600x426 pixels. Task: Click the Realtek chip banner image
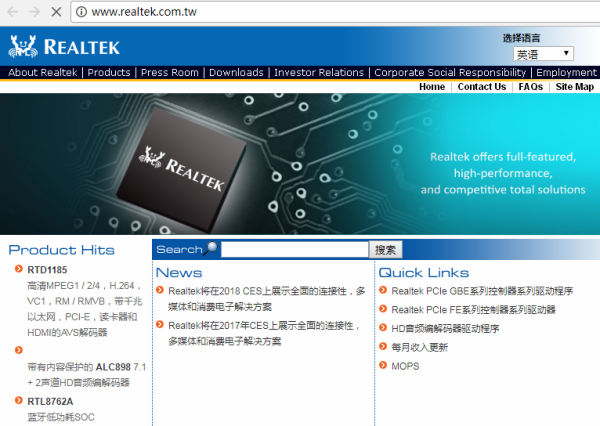[x=300, y=164]
